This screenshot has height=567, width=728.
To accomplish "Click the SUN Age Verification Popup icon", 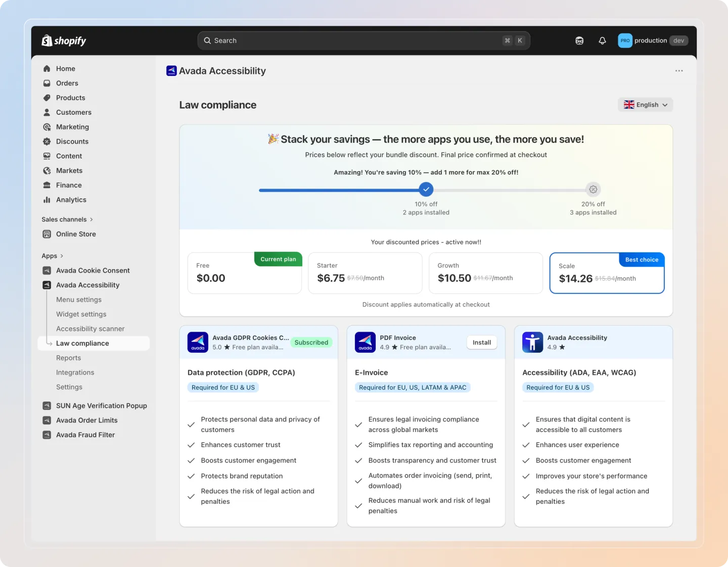I will [x=47, y=406].
